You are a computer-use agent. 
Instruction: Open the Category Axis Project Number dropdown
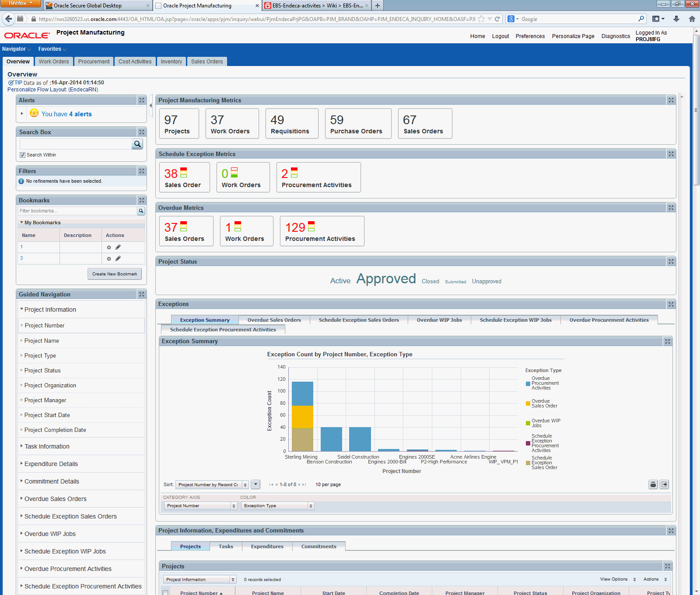click(x=200, y=506)
